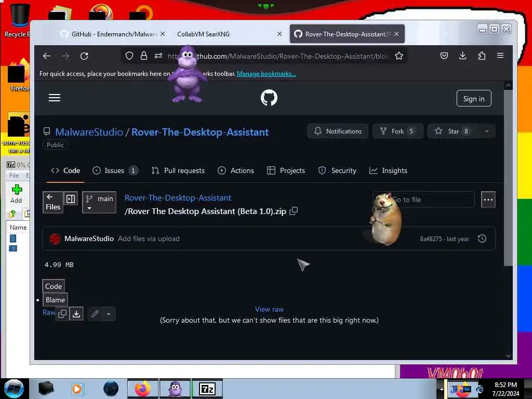Open the extensions puzzle icon
The width and height of the screenshot is (532, 399).
[482, 56]
